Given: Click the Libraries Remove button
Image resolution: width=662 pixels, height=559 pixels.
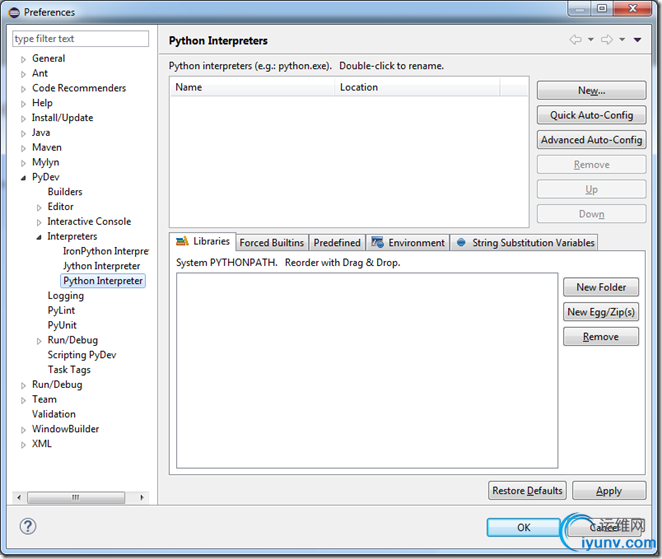Looking at the screenshot, I should 601,336.
